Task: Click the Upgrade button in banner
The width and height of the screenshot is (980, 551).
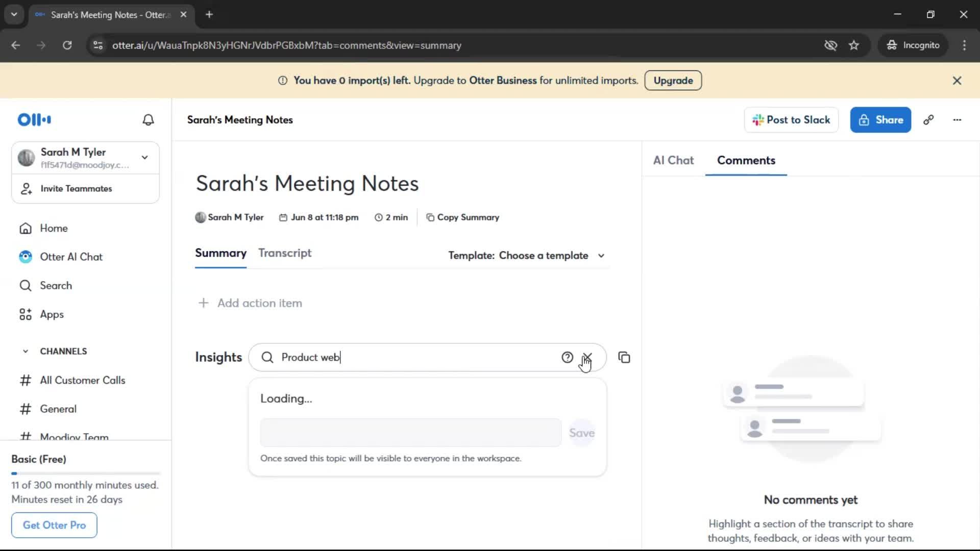Action: coord(673,81)
